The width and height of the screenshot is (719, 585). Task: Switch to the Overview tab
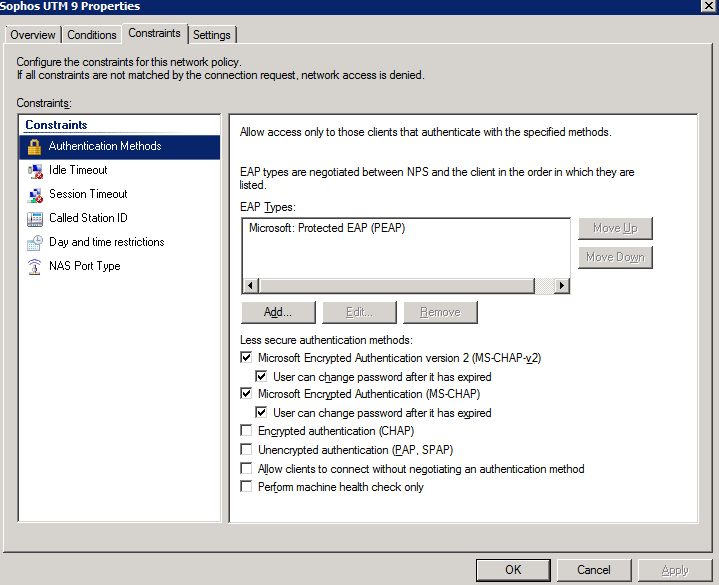click(x=33, y=35)
